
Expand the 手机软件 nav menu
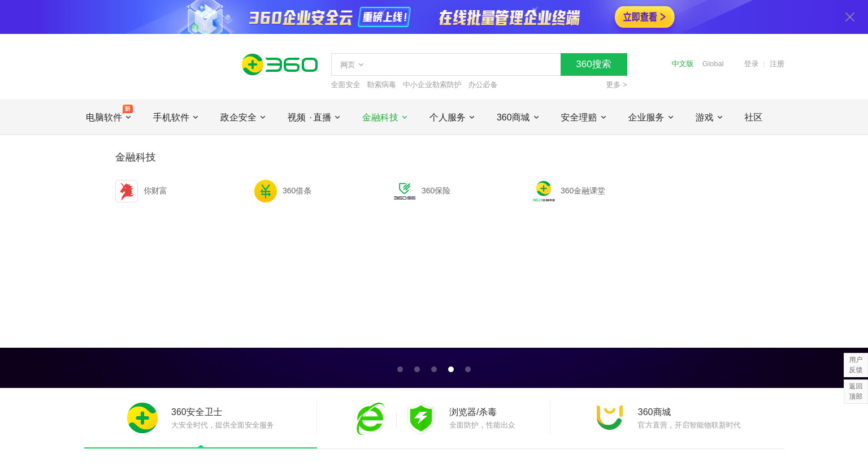click(176, 118)
